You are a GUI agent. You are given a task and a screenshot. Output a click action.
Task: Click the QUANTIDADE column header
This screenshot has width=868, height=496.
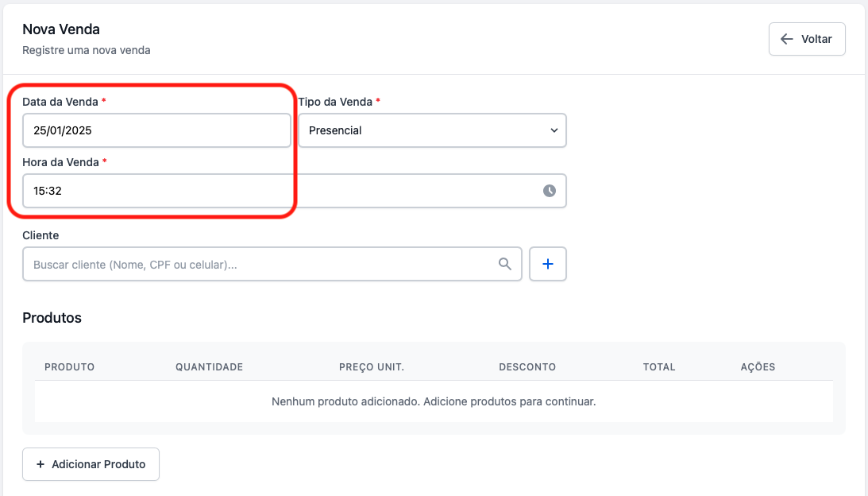tap(209, 367)
